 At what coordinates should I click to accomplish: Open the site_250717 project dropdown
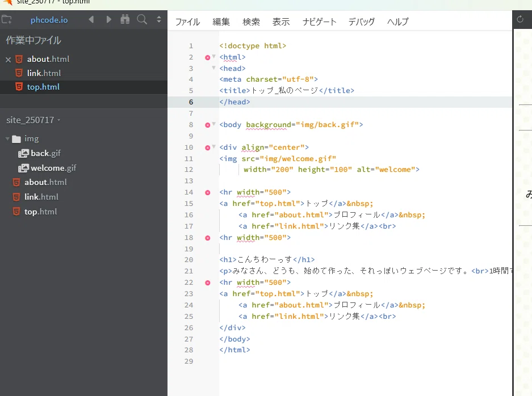pyautogui.click(x=33, y=120)
